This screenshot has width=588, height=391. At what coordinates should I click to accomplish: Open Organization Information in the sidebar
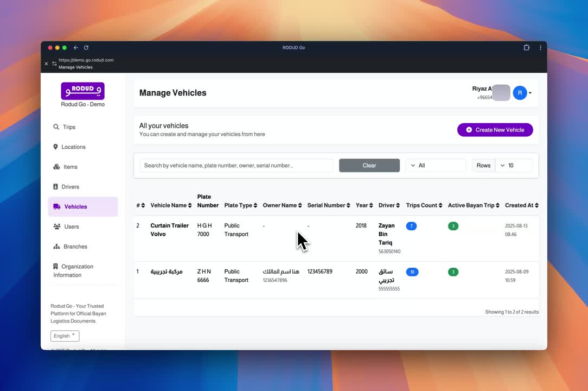click(83, 270)
